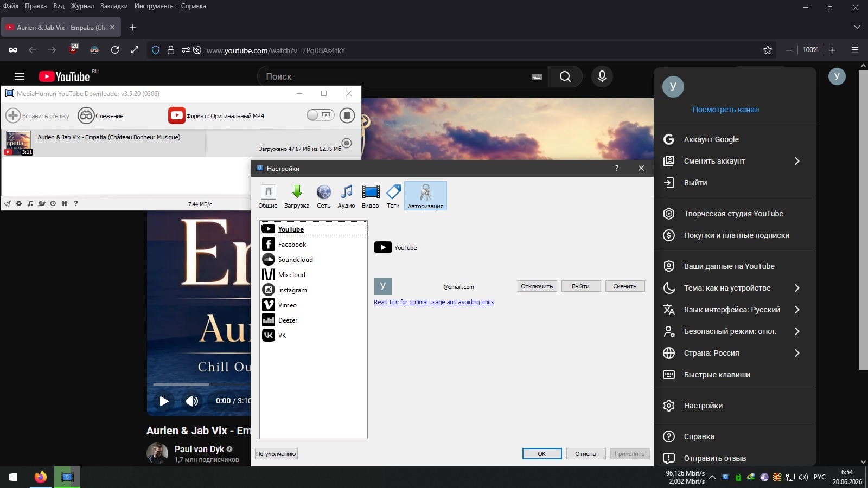The width and height of the screenshot is (868, 488).
Task: Bookmark this page with the star icon
Action: coord(768,50)
